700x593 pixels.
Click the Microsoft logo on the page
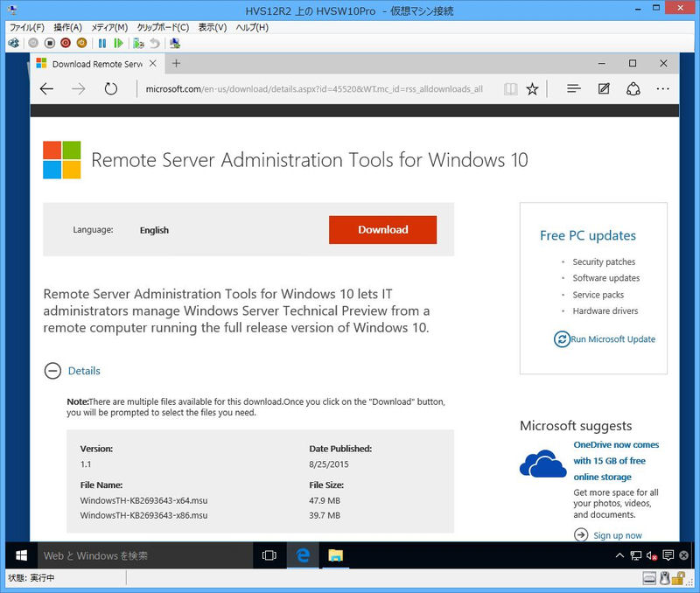coord(62,160)
